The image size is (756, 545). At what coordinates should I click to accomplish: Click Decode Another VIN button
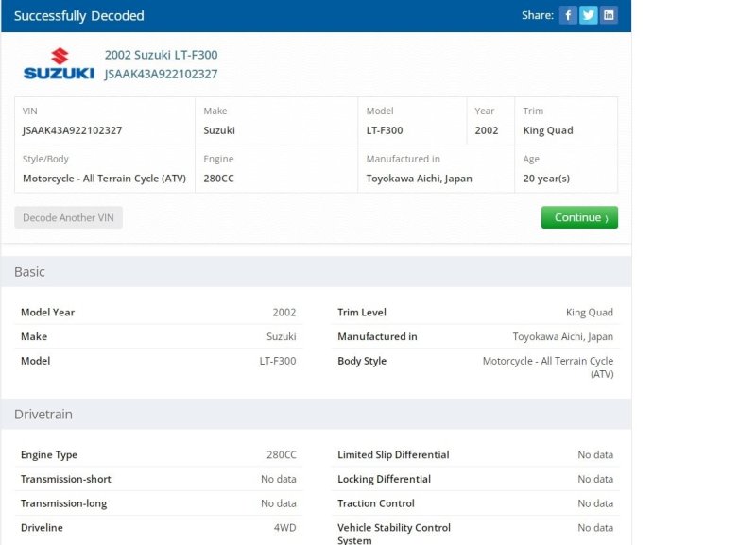68,217
